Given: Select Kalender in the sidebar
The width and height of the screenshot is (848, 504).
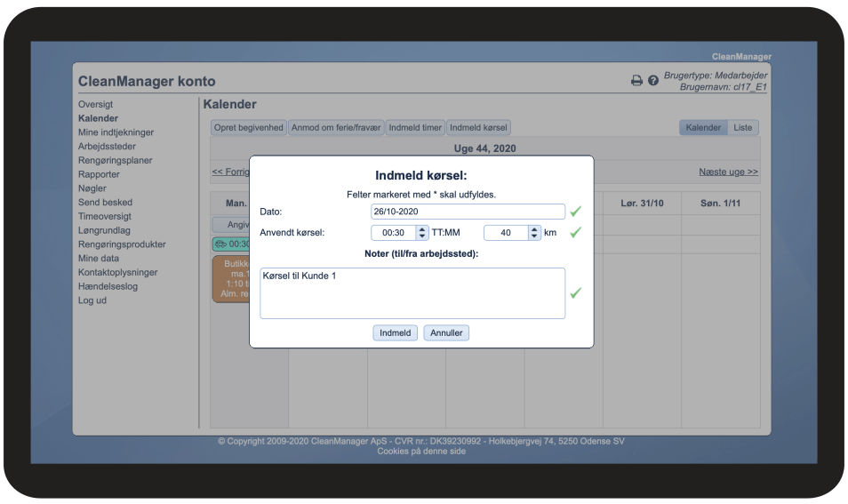Looking at the screenshot, I should click(x=98, y=118).
